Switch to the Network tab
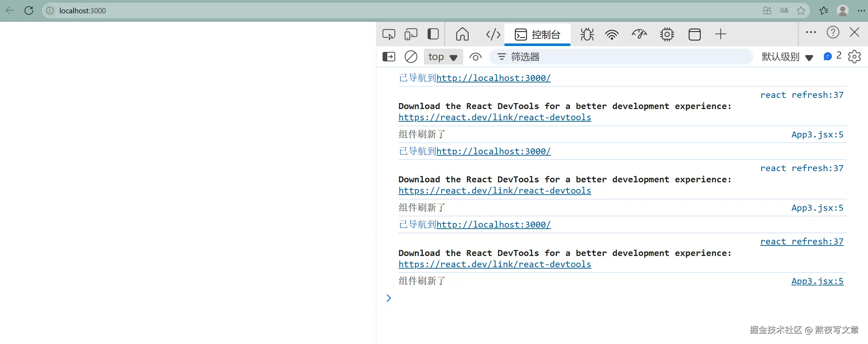868x344 pixels. pos(612,34)
